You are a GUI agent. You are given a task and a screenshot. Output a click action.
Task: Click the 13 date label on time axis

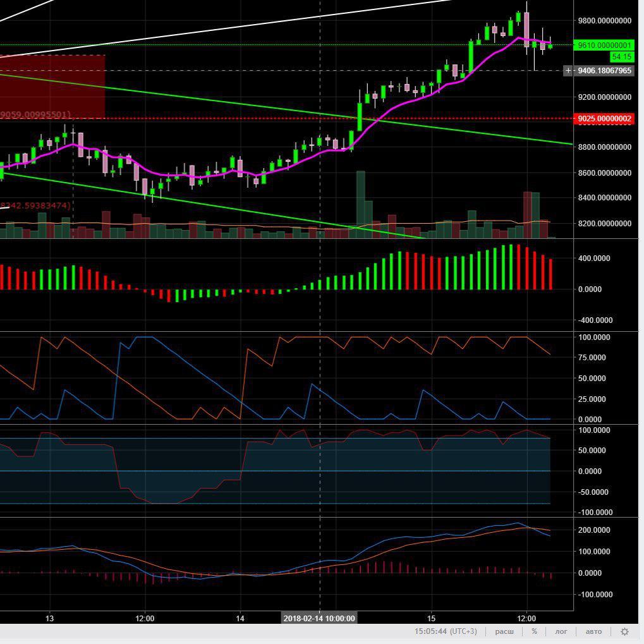pos(49,619)
